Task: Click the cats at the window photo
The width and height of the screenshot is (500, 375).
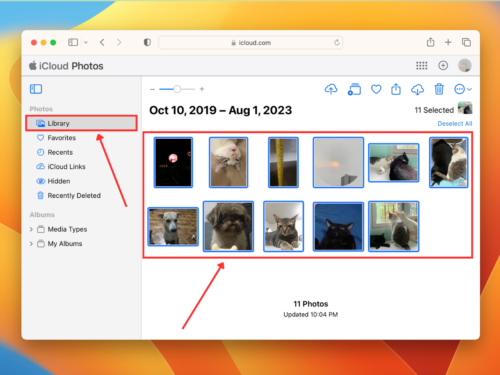Action: point(393,227)
